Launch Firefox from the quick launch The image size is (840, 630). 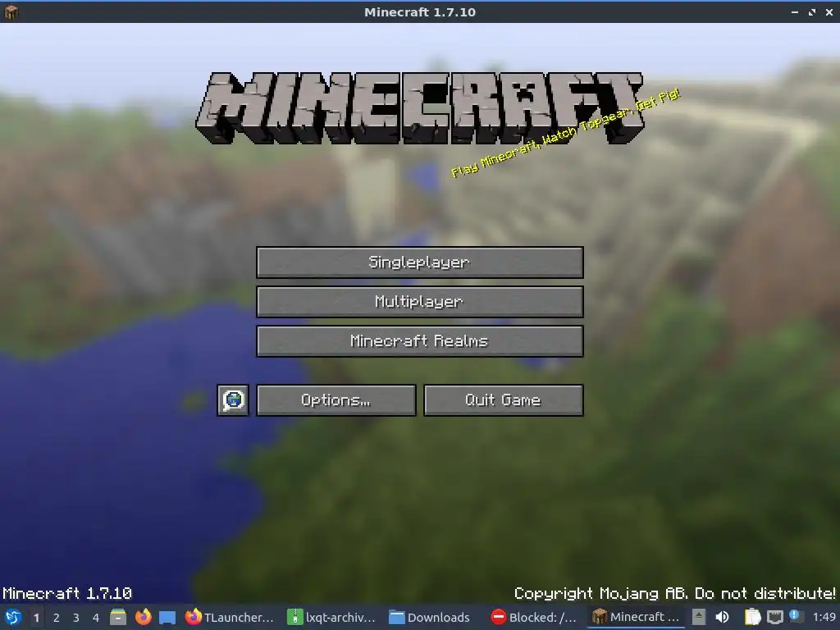[x=143, y=617]
